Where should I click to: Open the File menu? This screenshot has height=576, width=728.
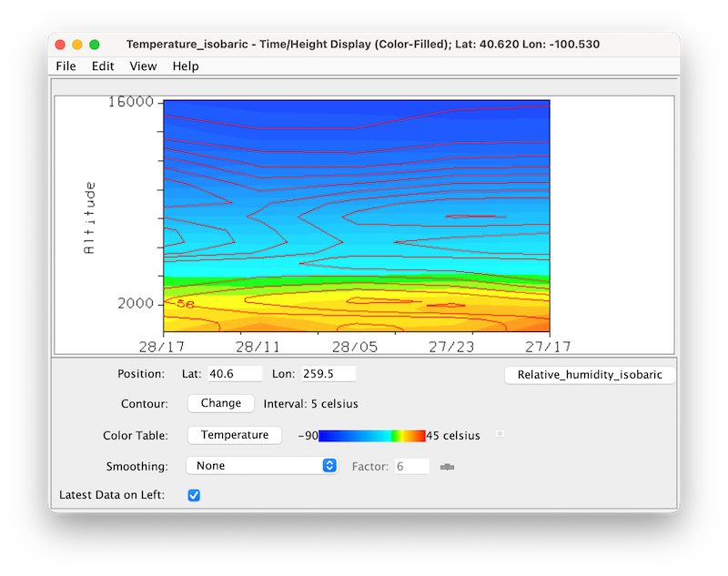[65, 66]
